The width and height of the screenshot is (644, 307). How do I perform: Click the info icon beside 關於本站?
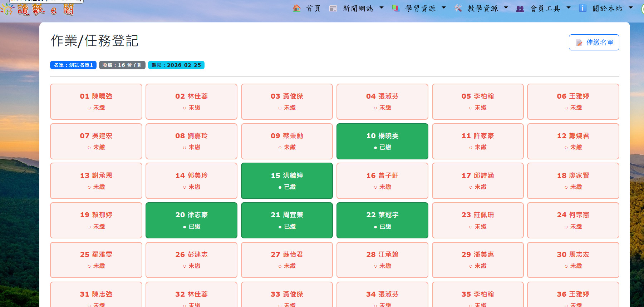pyautogui.click(x=582, y=8)
